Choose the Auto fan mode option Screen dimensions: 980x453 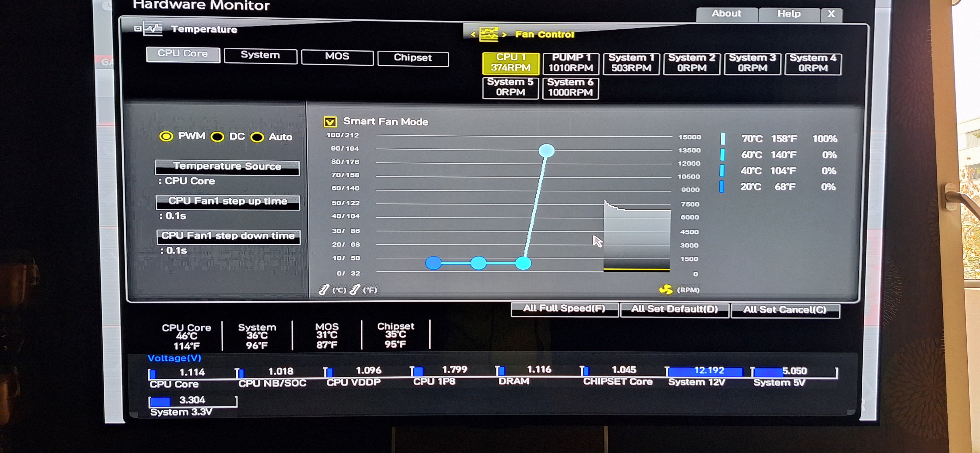[x=257, y=137]
